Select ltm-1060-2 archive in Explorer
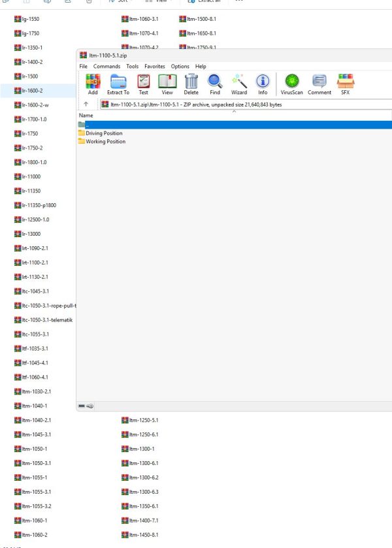 [31, 535]
